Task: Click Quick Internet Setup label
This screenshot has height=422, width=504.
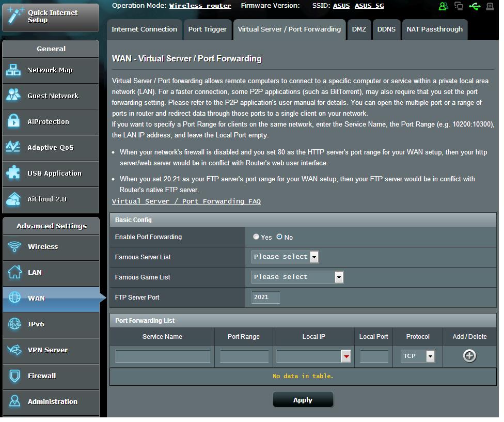Action: 53,17
